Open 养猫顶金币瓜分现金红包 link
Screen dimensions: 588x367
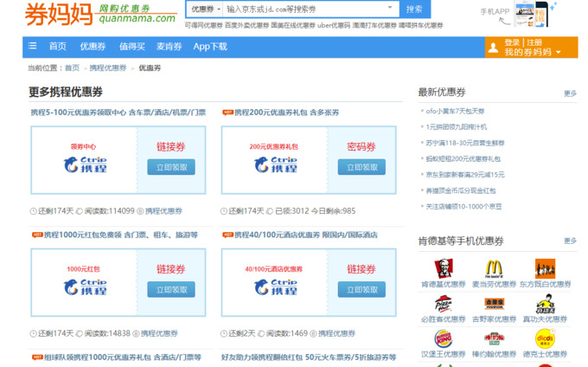pyautogui.click(x=461, y=190)
